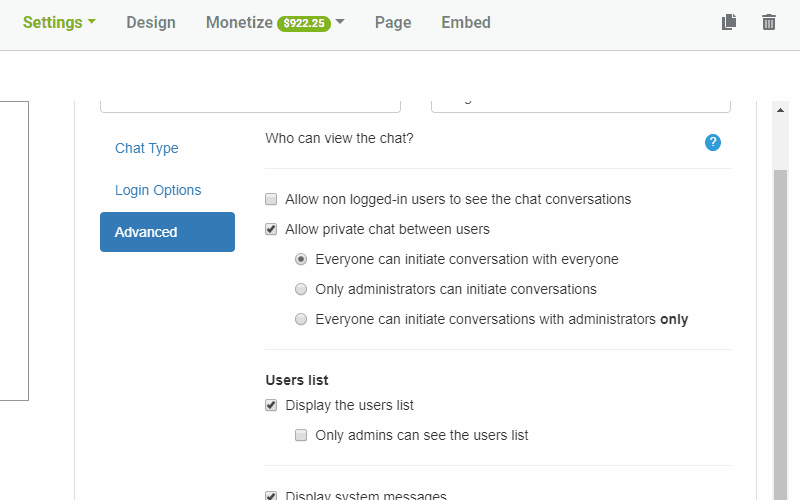Click the blue help question mark icon
The image size is (800, 500).
pyautogui.click(x=713, y=142)
